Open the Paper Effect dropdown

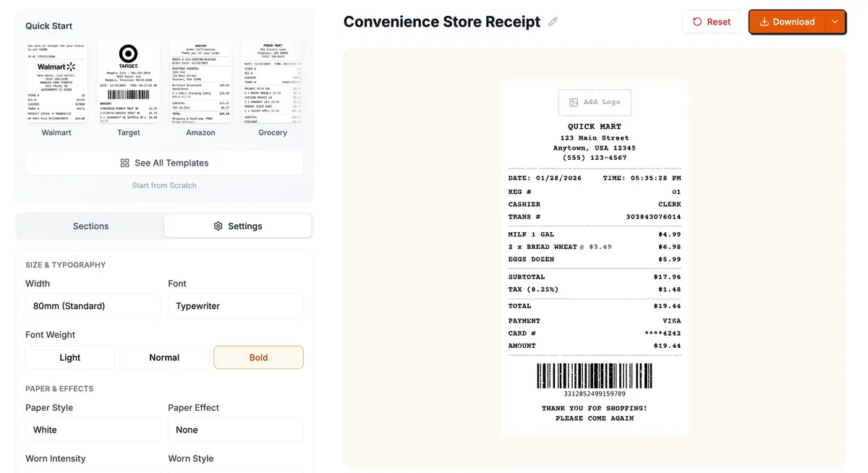point(235,430)
